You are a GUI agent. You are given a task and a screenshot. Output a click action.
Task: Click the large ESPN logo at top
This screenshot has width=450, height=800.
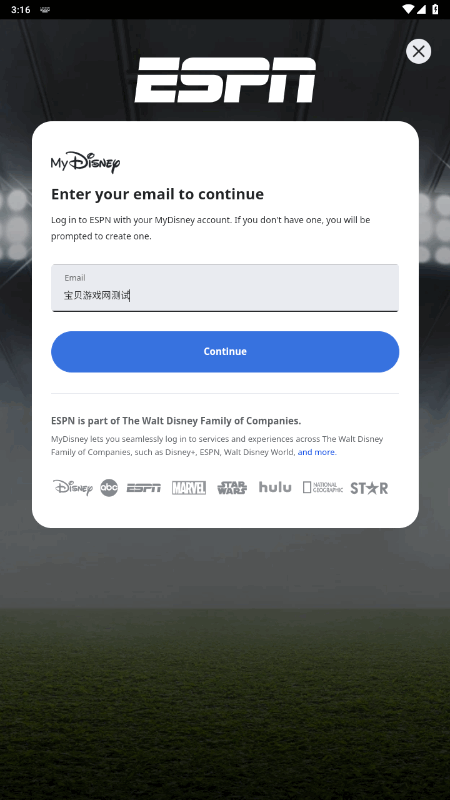(x=225, y=80)
